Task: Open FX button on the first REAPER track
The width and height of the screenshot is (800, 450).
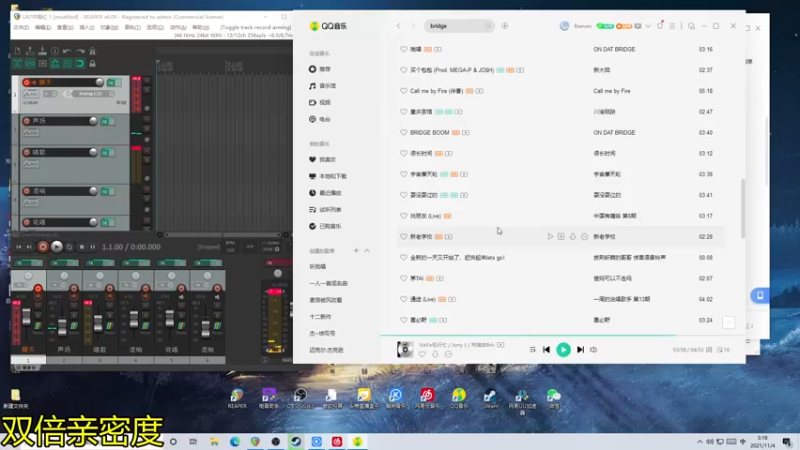Action: click(x=111, y=82)
